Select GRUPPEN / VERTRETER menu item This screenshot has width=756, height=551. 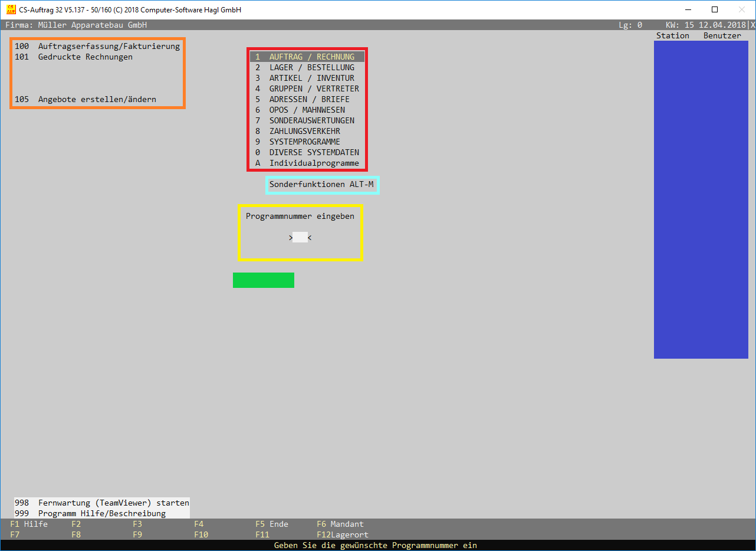coord(307,88)
